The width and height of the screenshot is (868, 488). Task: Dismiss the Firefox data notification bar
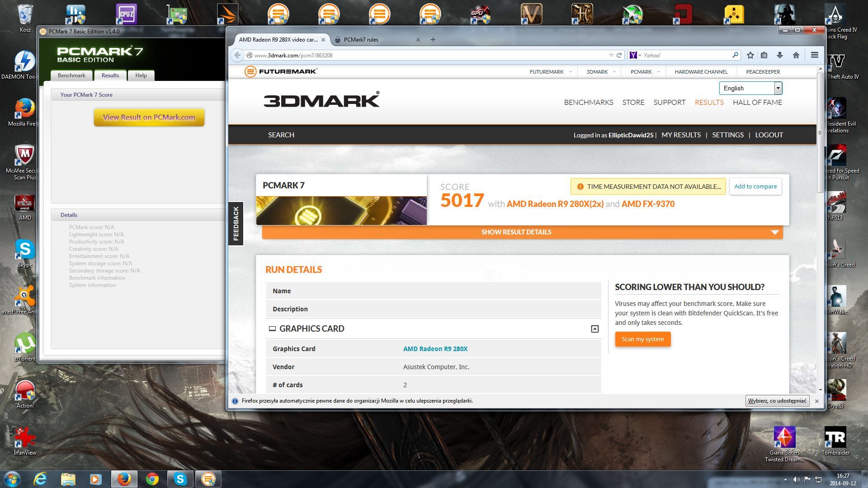817,401
